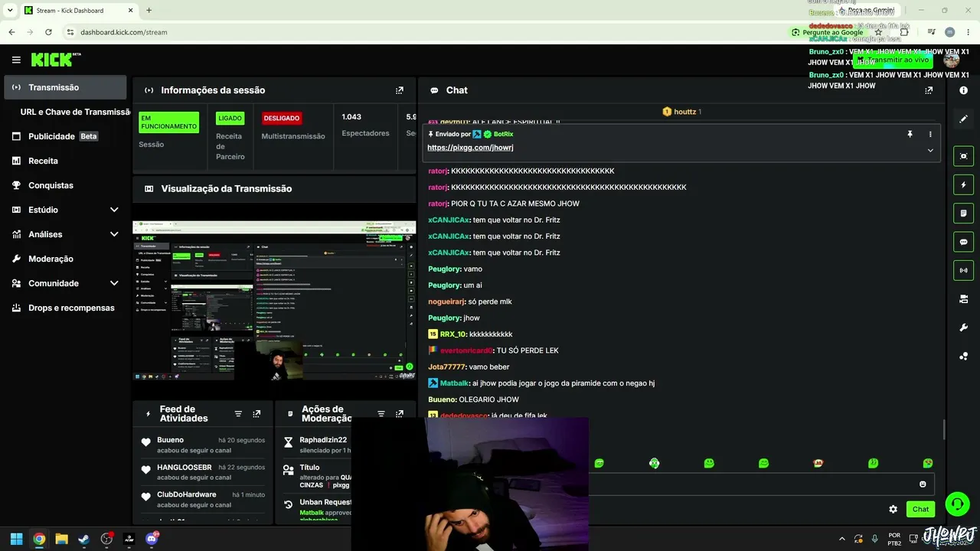Image resolution: width=980 pixels, height=551 pixels.
Task: Click the broadcast signal icon in right sidebar
Action: [x=963, y=270]
